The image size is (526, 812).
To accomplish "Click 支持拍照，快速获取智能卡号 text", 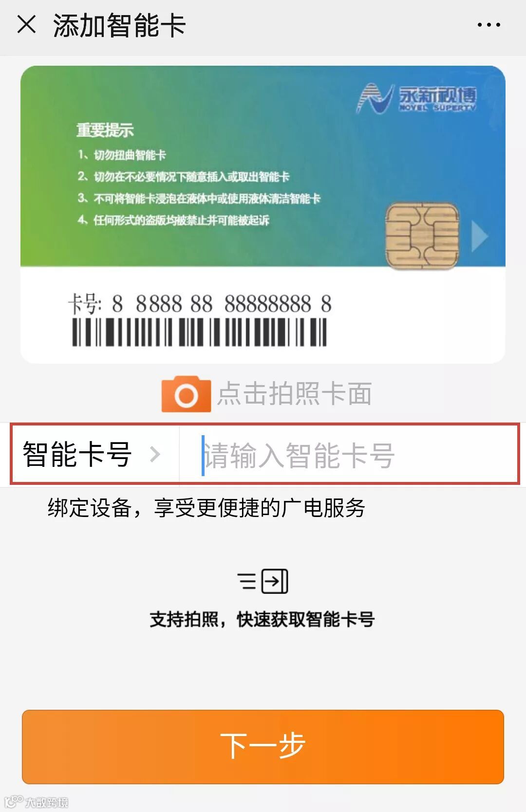I will pos(263,619).
